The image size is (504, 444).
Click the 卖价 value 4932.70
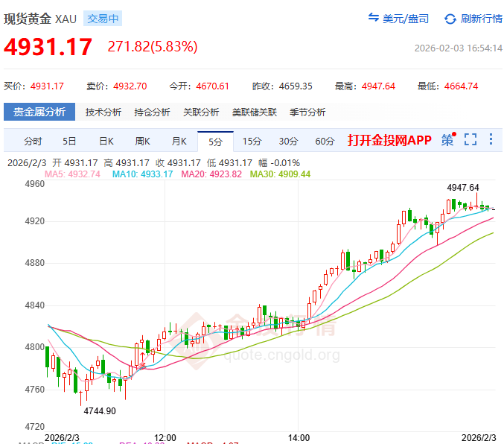130,86
